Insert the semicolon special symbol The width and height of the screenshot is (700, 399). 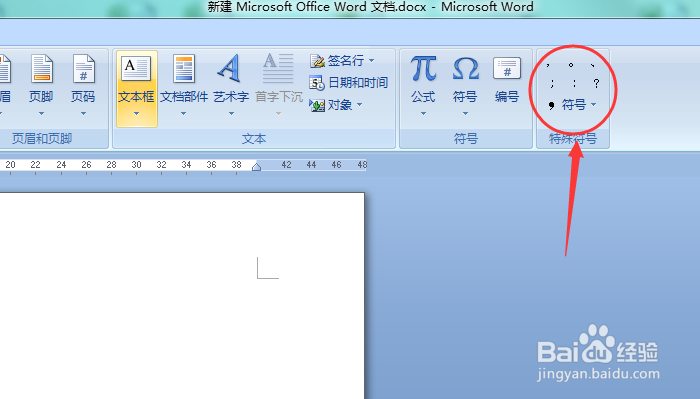[x=553, y=83]
